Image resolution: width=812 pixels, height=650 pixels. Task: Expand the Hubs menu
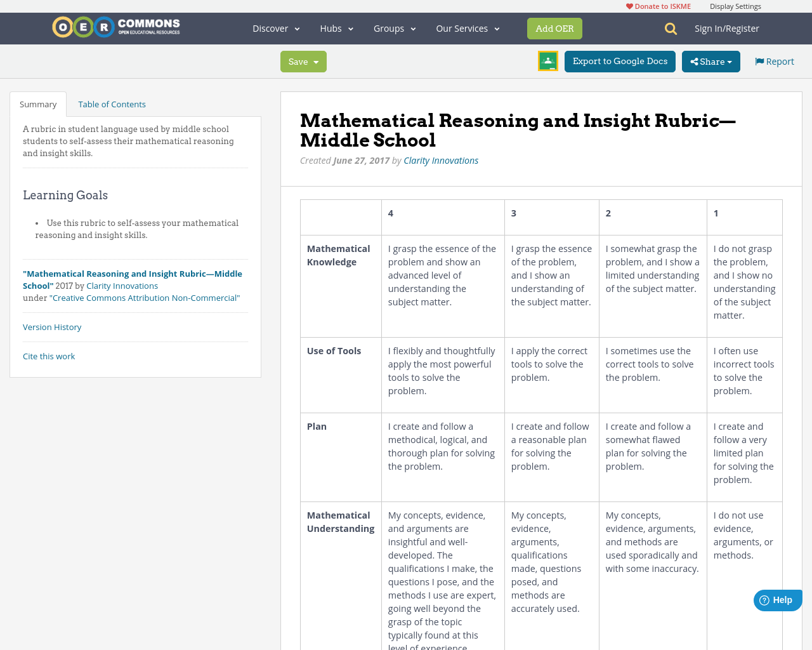335,28
